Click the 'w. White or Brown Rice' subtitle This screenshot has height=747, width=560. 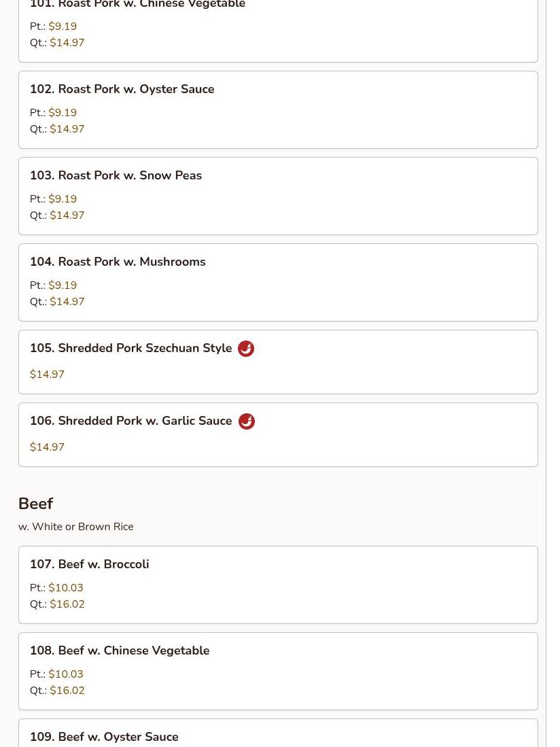pos(76,527)
